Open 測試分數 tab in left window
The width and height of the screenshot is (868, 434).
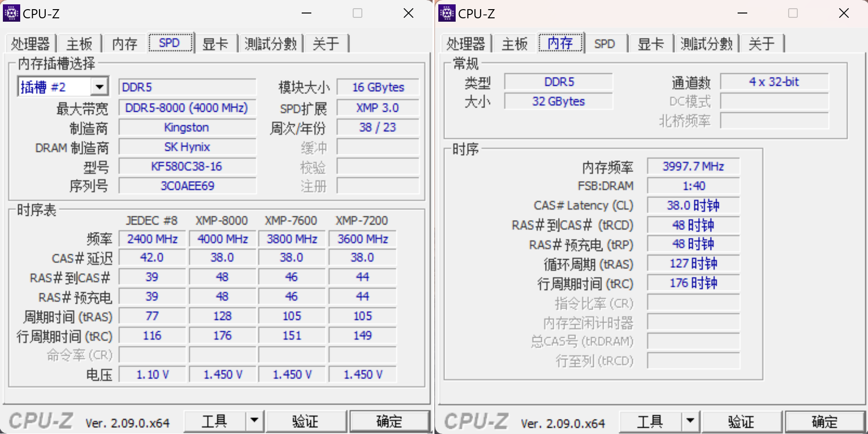(270, 44)
